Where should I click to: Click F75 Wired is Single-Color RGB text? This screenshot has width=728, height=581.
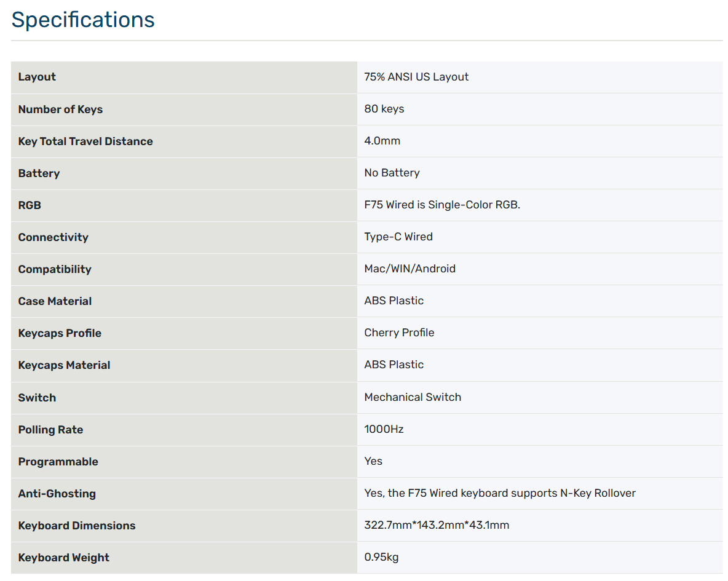pos(442,205)
